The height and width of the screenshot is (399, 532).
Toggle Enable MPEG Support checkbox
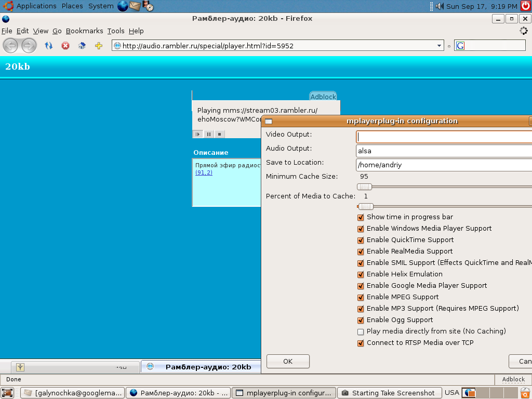pyautogui.click(x=361, y=297)
